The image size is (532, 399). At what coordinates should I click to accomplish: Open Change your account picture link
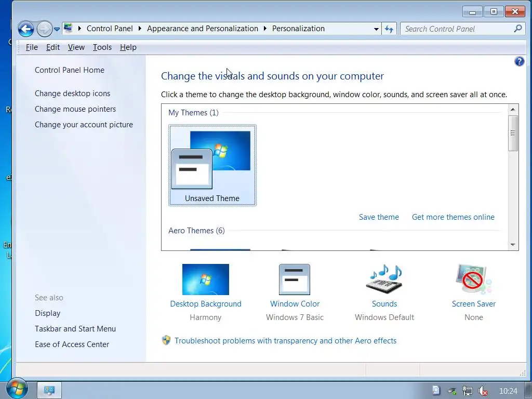tap(84, 125)
